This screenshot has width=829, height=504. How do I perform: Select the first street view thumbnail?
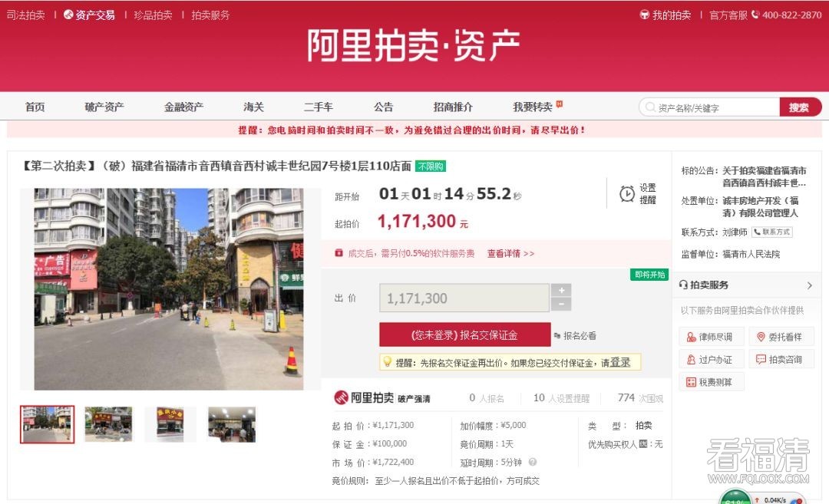47,424
